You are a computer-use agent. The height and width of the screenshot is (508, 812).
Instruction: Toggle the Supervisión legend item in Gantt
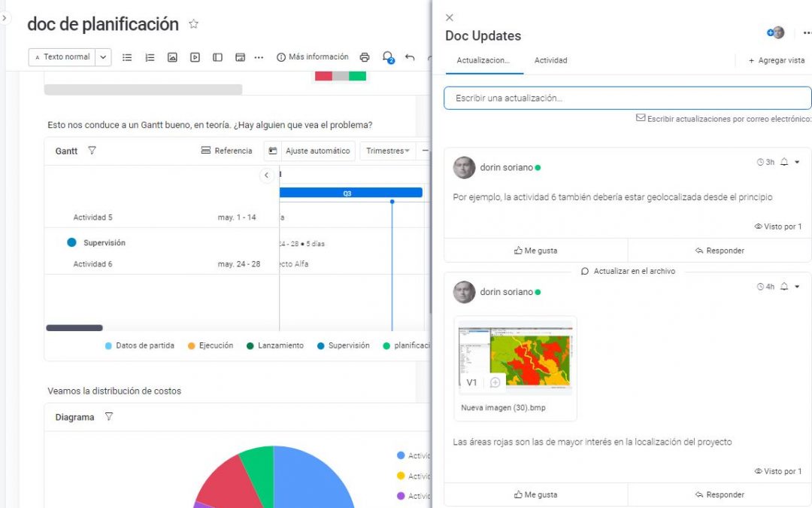tap(343, 345)
